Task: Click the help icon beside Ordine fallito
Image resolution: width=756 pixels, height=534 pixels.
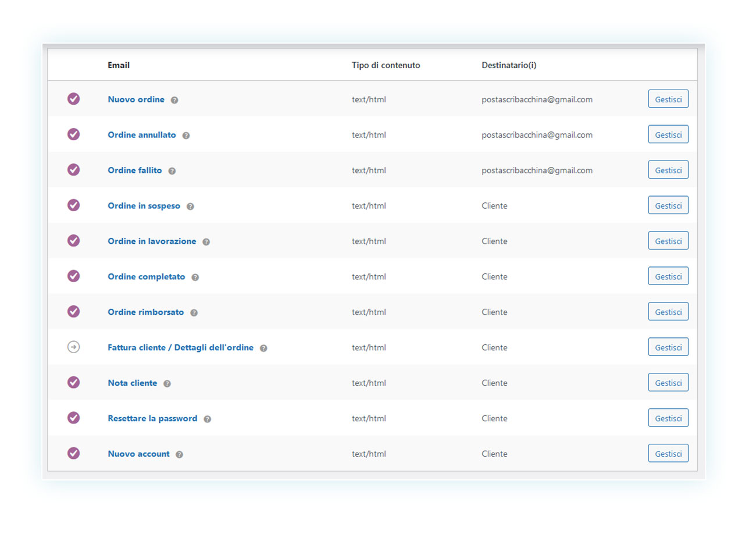Action: click(x=172, y=171)
